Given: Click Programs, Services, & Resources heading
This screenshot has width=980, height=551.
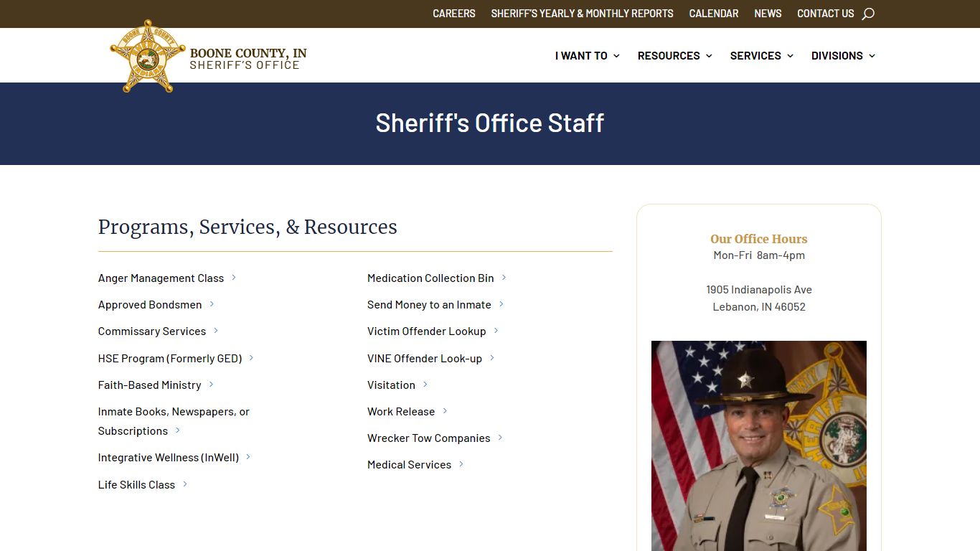Looking at the screenshot, I should [x=248, y=227].
